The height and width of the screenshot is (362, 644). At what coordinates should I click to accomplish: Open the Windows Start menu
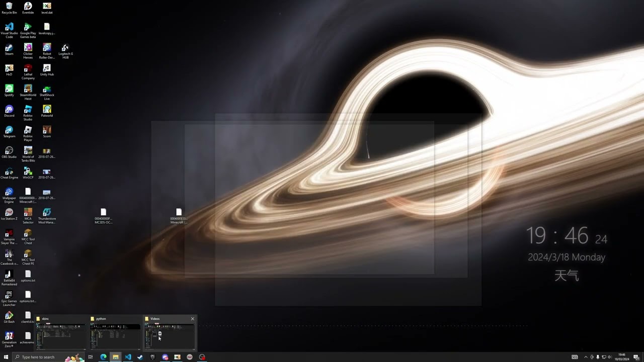(x=6, y=357)
